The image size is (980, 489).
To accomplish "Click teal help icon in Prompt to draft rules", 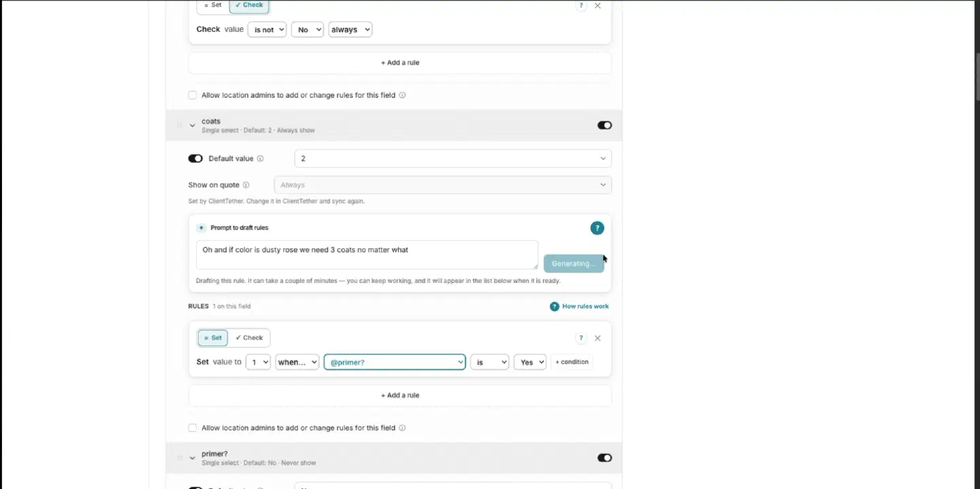I will 597,228.
